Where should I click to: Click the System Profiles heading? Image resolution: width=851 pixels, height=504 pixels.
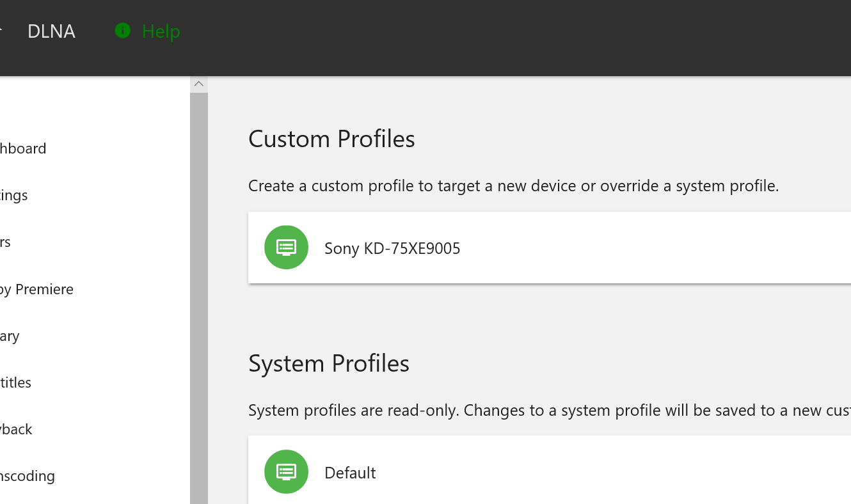pyautogui.click(x=329, y=363)
